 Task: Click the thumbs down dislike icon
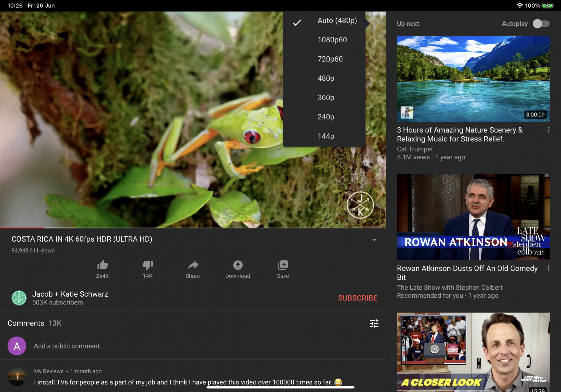pos(148,265)
